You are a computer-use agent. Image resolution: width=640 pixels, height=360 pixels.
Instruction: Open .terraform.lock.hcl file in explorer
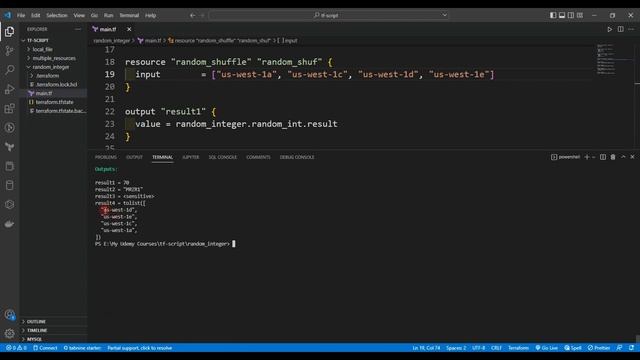[x=56, y=84]
